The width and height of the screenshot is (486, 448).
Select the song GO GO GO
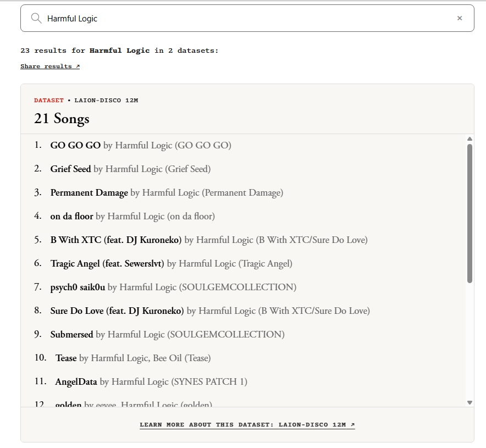pos(75,145)
